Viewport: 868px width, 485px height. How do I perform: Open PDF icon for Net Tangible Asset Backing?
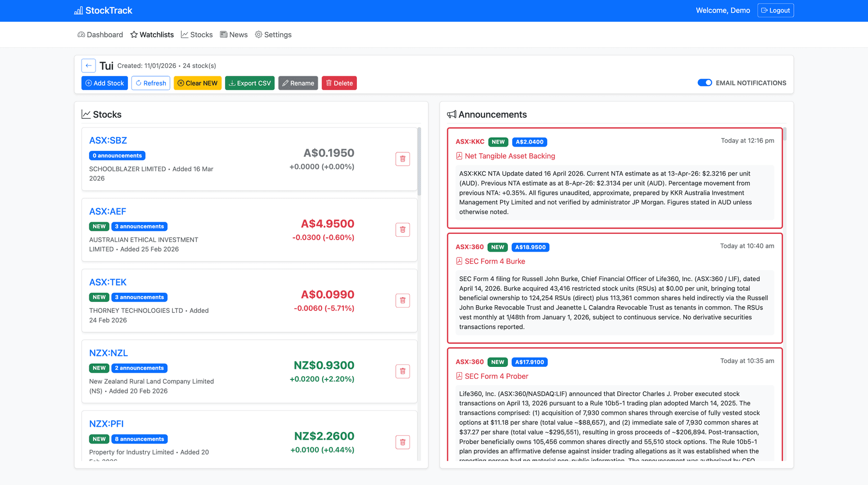tap(459, 156)
